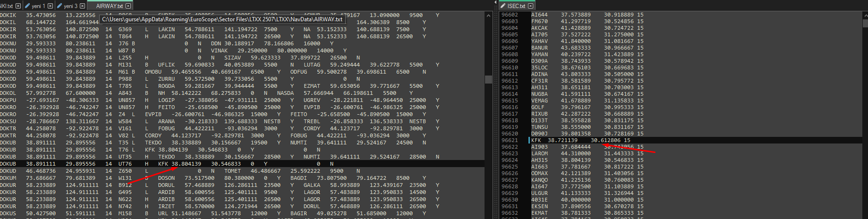Close the AIRWAY.txt tab
The width and height of the screenshot is (868, 219).
pos(128,6)
